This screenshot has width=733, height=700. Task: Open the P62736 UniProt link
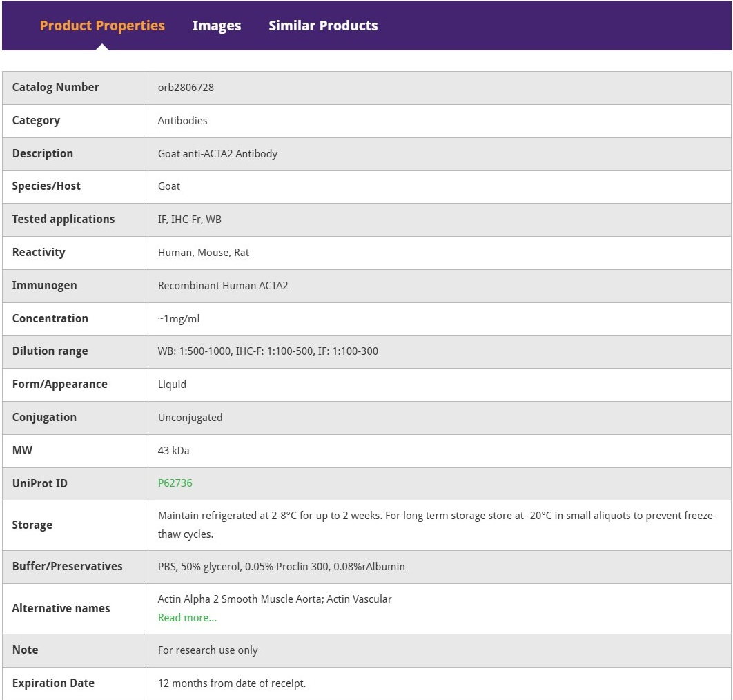[x=175, y=483]
